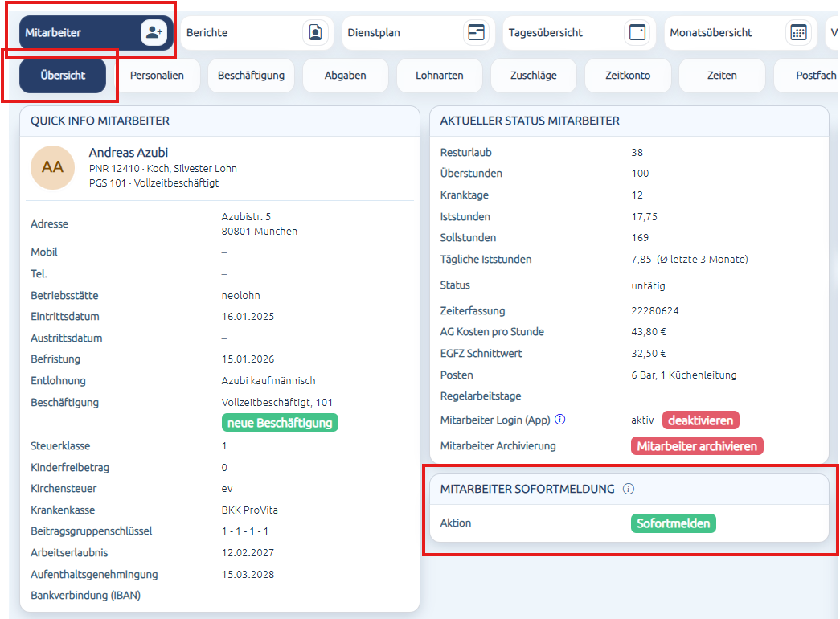
Task: Open the Lohnarten sub-tab
Action: coord(439,76)
